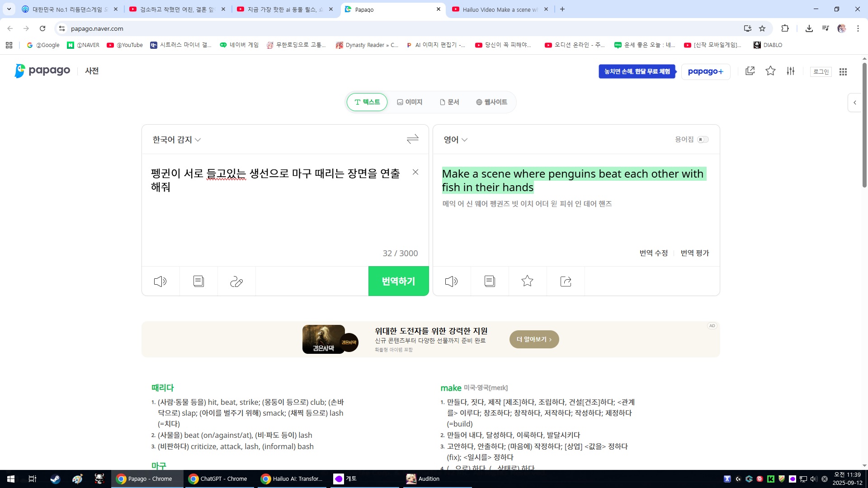The width and height of the screenshot is (868, 488).
Task: Clear source text with X icon
Action: pos(415,172)
